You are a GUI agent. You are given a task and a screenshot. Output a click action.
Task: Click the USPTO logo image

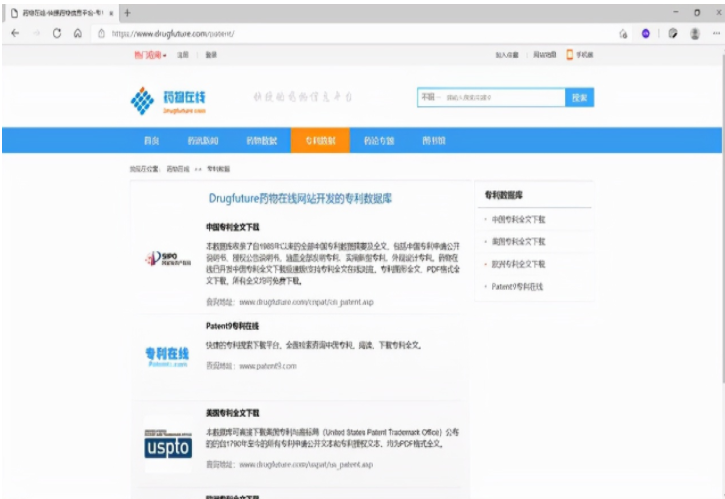166,445
